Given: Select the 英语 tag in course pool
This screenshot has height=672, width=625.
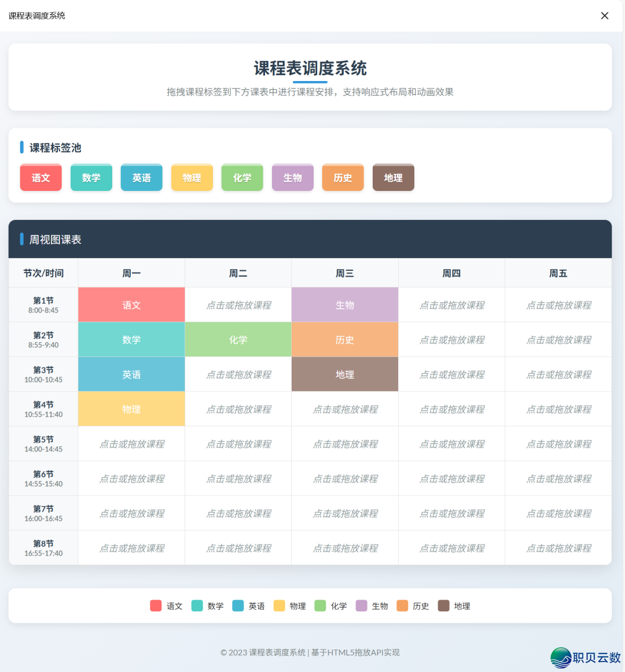Looking at the screenshot, I should click(141, 178).
